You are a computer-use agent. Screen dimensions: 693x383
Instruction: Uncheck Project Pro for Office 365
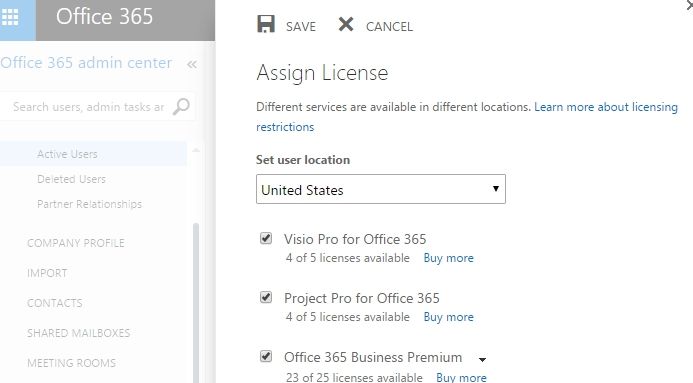[266, 297]
